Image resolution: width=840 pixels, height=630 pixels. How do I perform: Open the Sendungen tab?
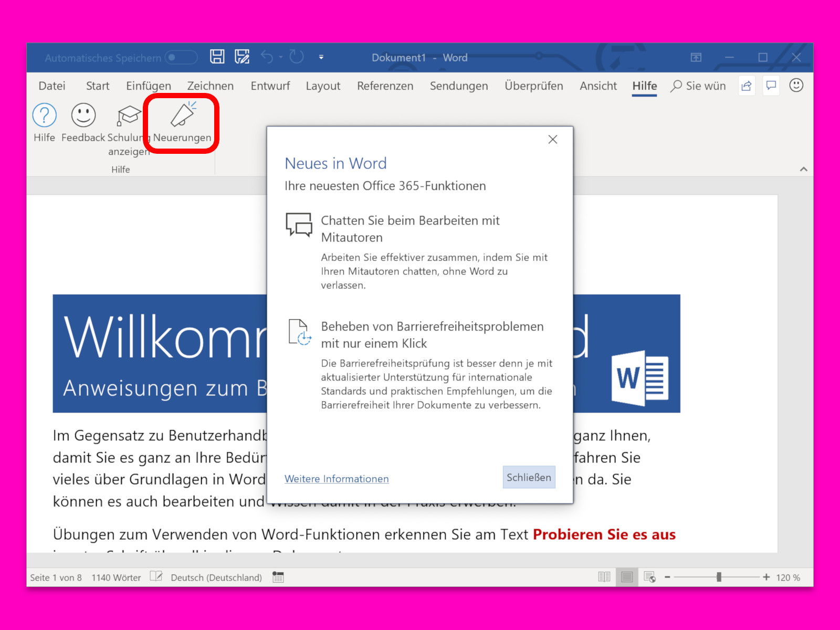[459, 86]
